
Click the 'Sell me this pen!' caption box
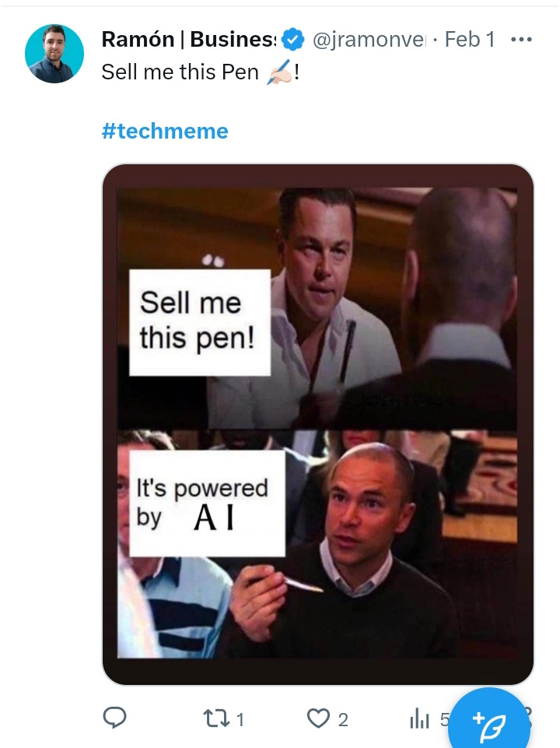[200, 322]
